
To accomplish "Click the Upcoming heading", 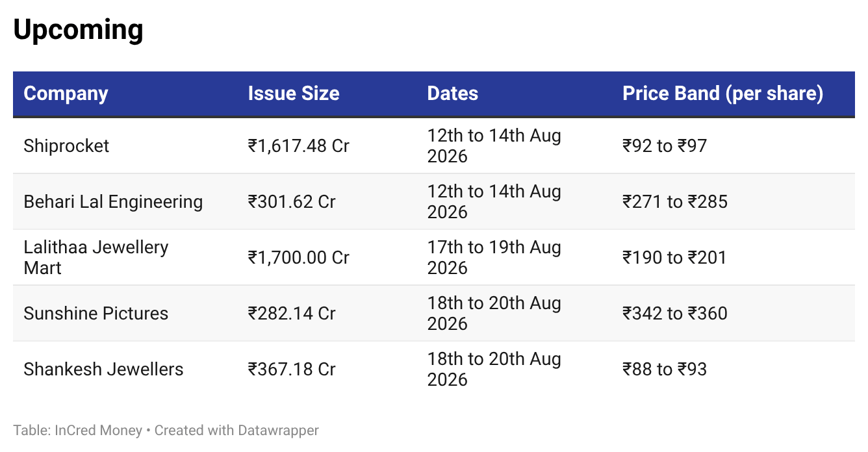I will (x=78, y=31).
